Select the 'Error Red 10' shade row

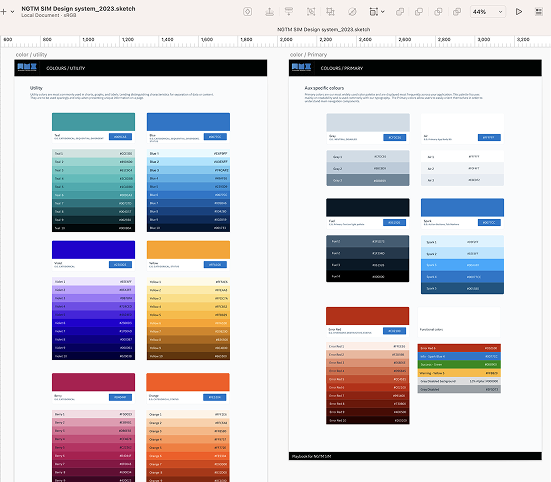pyautogui.click(x=368, y=420)
